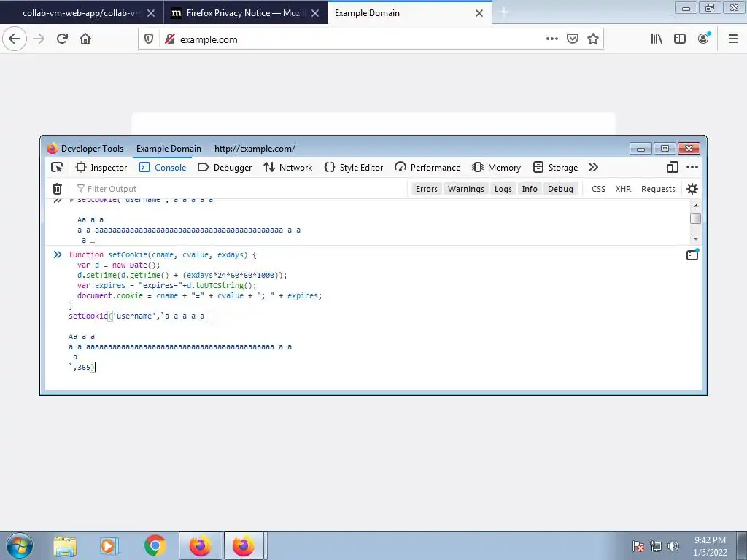Open console settings gear
The width and height of the screenshot is (747, 560).
tap(692, 189)
